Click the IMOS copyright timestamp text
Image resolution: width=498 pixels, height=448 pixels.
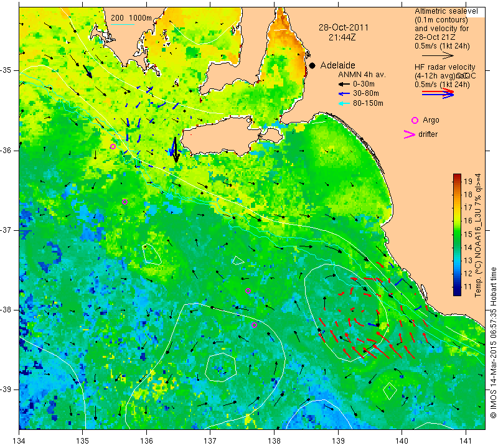tap(493, 342)
